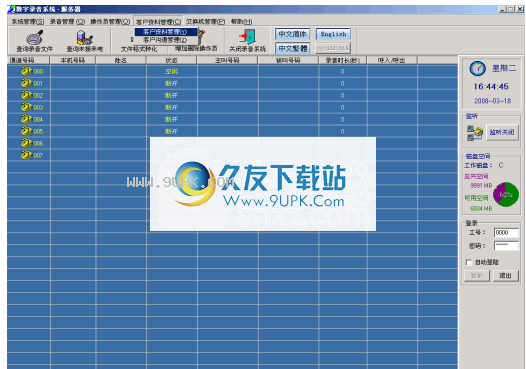The width and height of the screenshot is (526, 369).
Task: Click phone icon of channel 000
Action: pyautogui.click(x=26, y=71)
